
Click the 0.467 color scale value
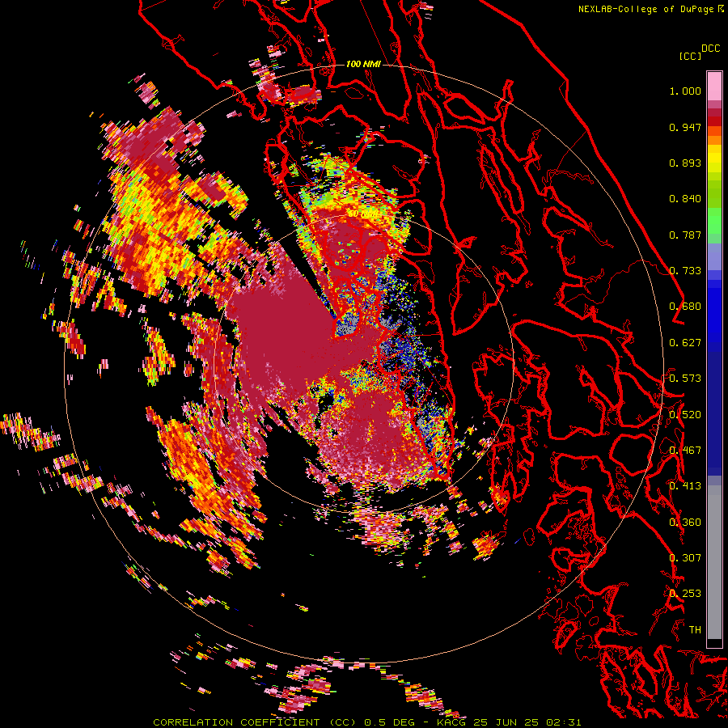point(685,451)
